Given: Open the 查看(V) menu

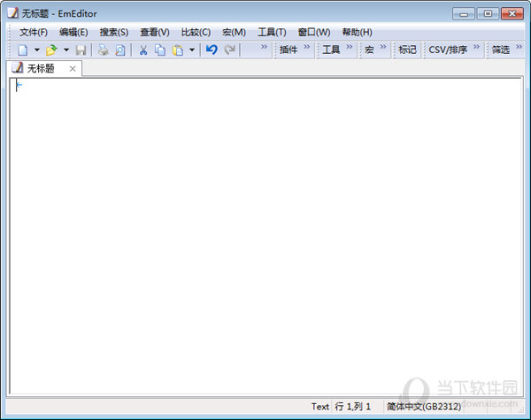Looking at the screenshot, I should [x=155, y=32].
